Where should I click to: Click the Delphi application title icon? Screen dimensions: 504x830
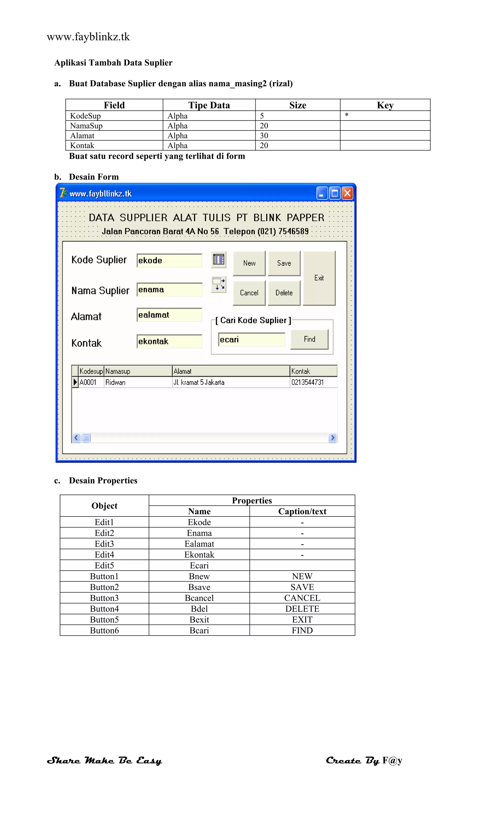(x=63, y=193)
